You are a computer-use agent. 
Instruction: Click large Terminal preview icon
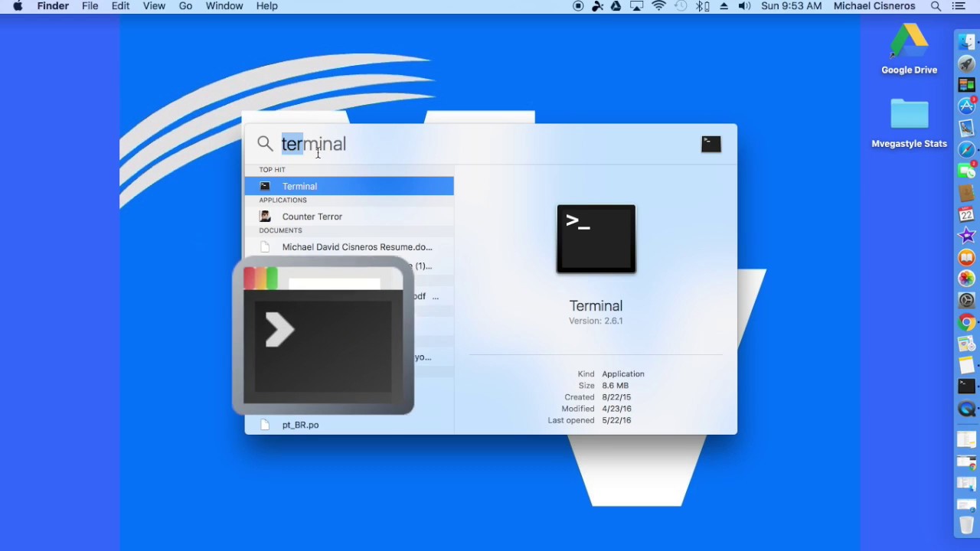596,239
